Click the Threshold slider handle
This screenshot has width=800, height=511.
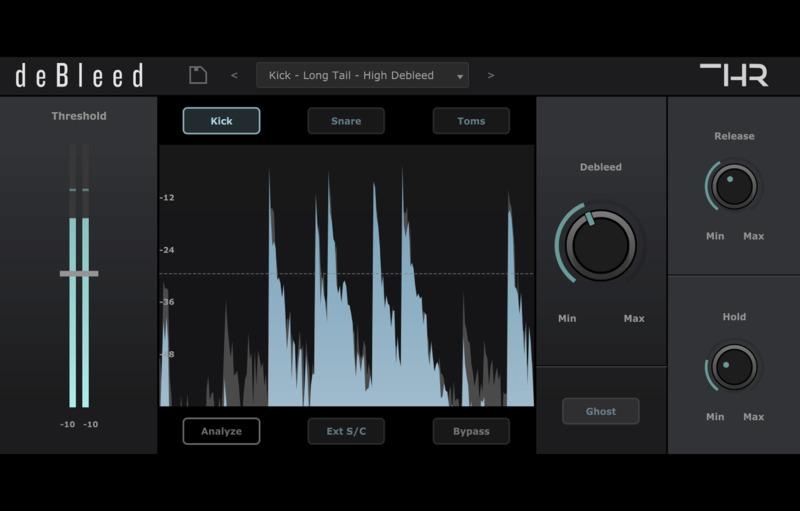coord(79,273)
